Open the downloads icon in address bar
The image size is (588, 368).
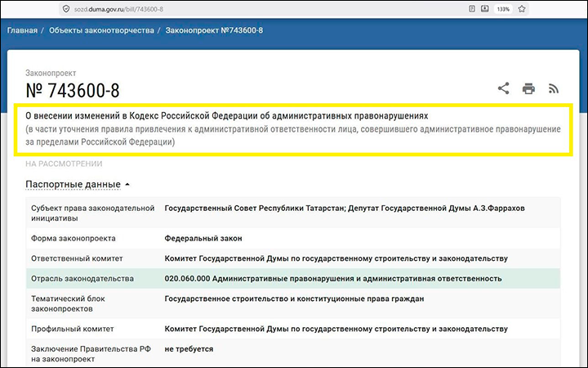[x=484, y=9]
